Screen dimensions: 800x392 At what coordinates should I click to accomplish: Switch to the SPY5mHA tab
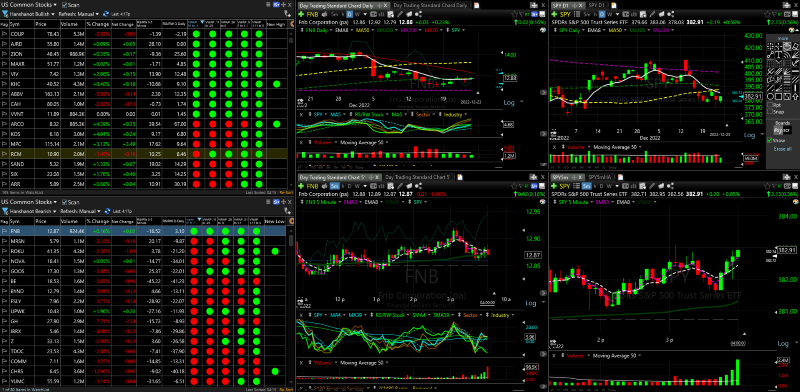[x=601, y=177]
